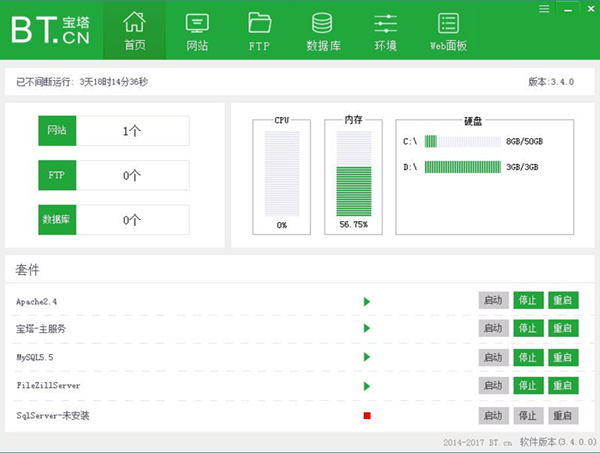600x453 pixels.
Task: Restart FileZillServer with 重启 button
Action: tap(563, 386)
